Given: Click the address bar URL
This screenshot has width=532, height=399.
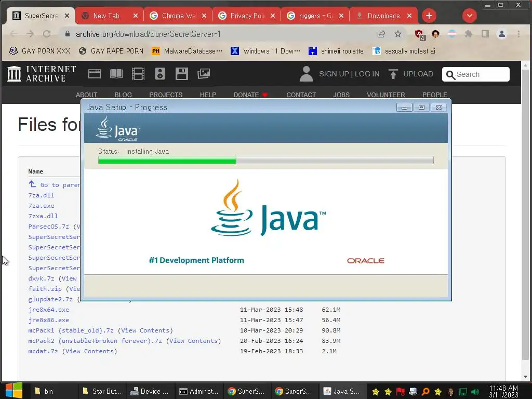Looking at the screenshot, I should (148, 34).
